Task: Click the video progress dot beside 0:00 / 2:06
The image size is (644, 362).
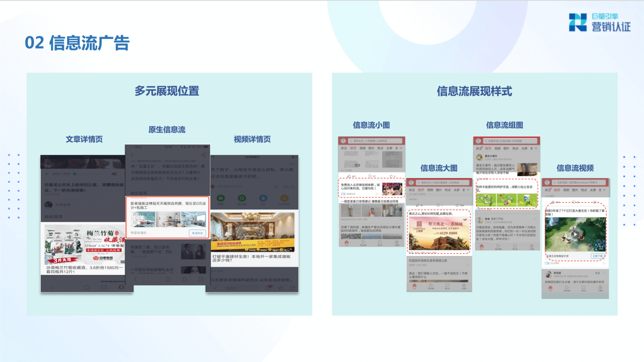Action: click(75, 174)
